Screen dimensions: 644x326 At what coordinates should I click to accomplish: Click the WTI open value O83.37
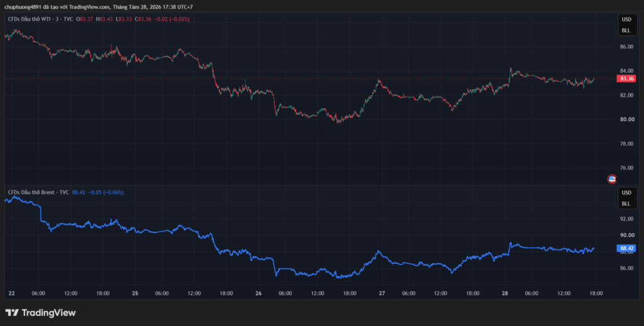[x=84, y=19]
